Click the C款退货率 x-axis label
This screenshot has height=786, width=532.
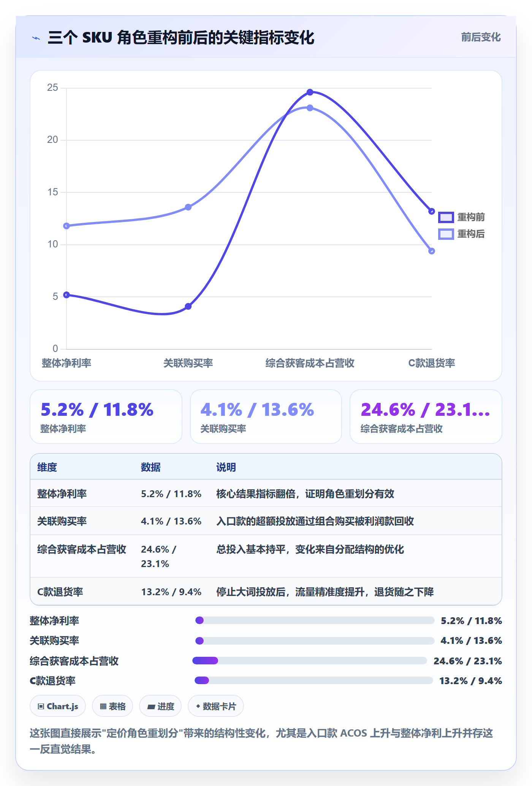click(432, 363)
